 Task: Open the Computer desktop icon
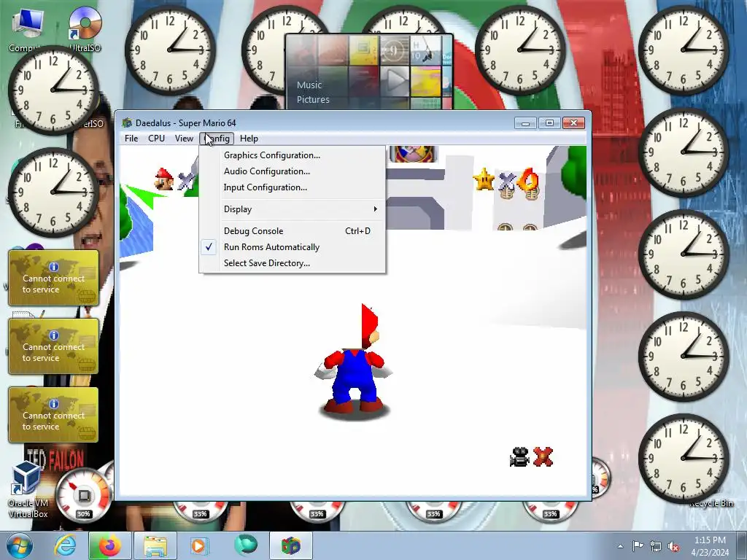point(27,28)
